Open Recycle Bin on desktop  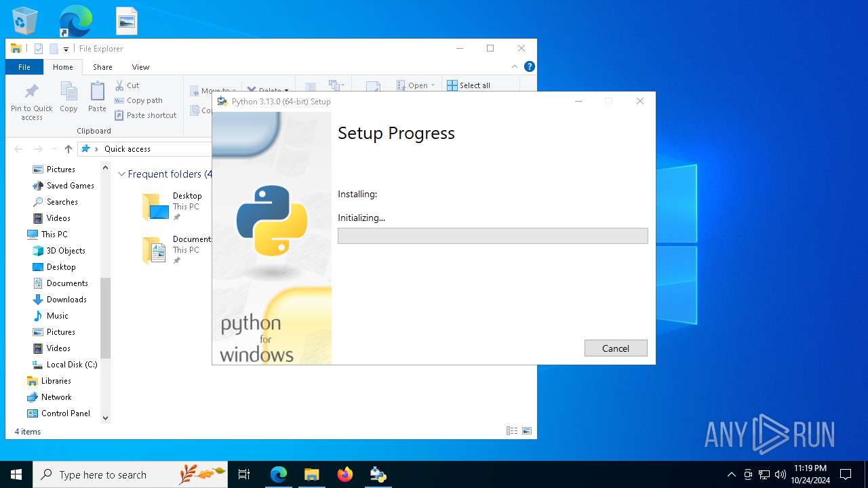(25, 21)
